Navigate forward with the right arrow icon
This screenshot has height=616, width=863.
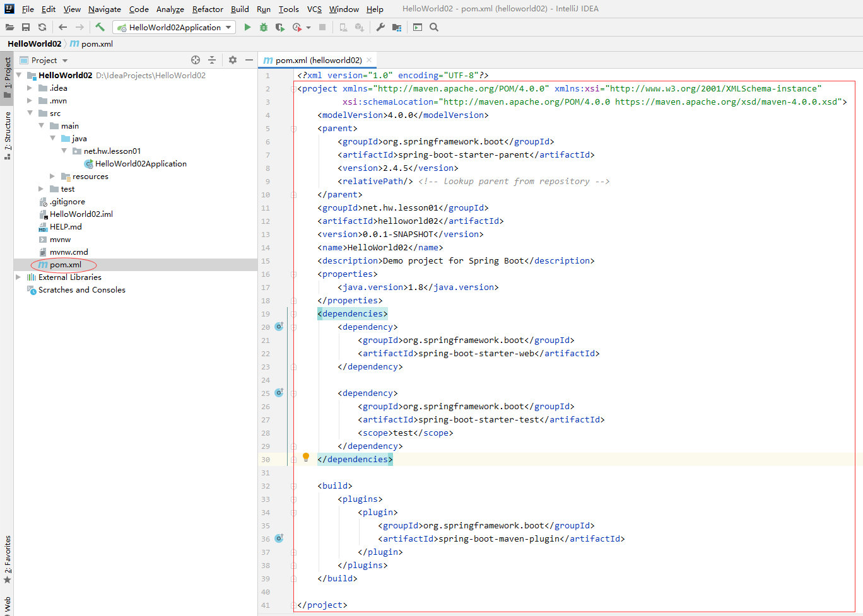coord(79,27)
